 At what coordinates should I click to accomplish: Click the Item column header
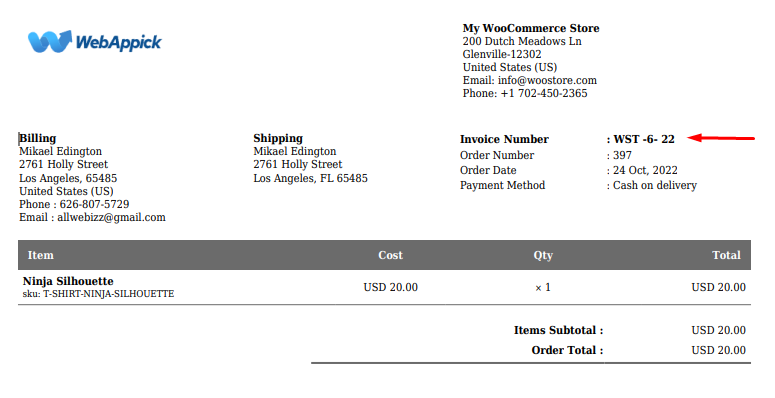tap(41, 256)
